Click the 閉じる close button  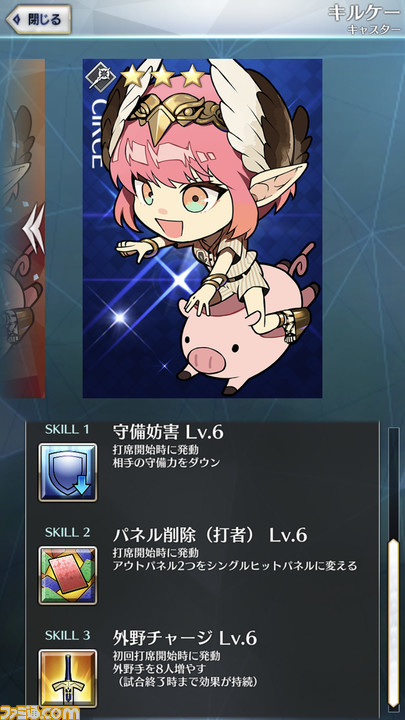point(39,19)
